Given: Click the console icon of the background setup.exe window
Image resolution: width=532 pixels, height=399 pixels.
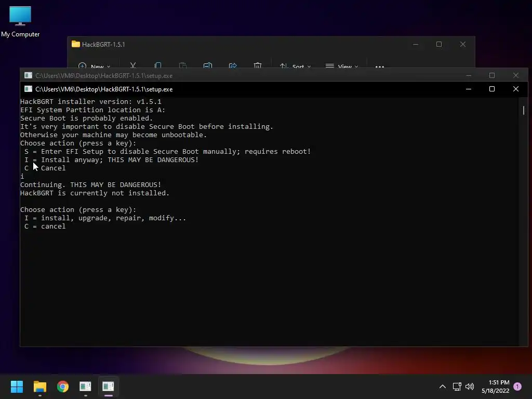Looking at the screenshot, I should click(x=28, y=75).
